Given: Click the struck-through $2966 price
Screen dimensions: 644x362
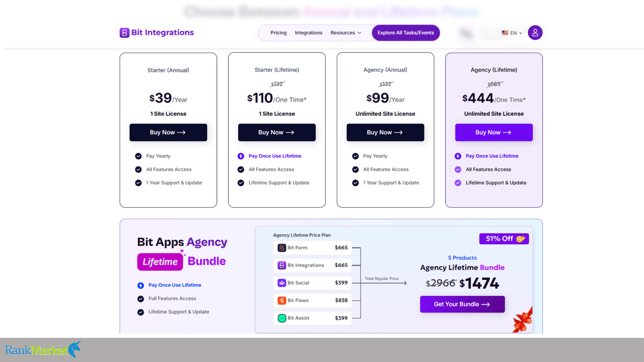Looking at the screenshot, I should (441, 283).
